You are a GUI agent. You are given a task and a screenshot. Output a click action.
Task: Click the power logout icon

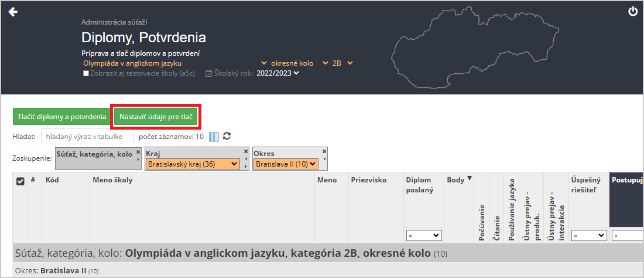[x=632, y=12]
